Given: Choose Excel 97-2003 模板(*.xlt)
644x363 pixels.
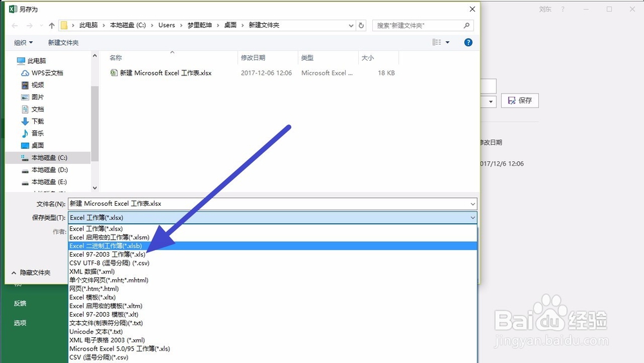Looking at the screenshot, I should click(x=272, y=315).
